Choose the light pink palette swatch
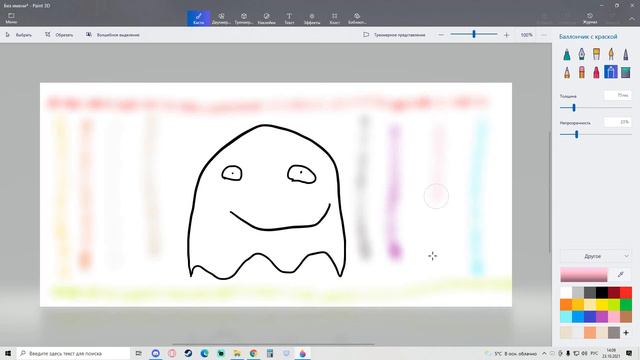Viewport: 640px width, 360px height. click(x=614, y=316)
